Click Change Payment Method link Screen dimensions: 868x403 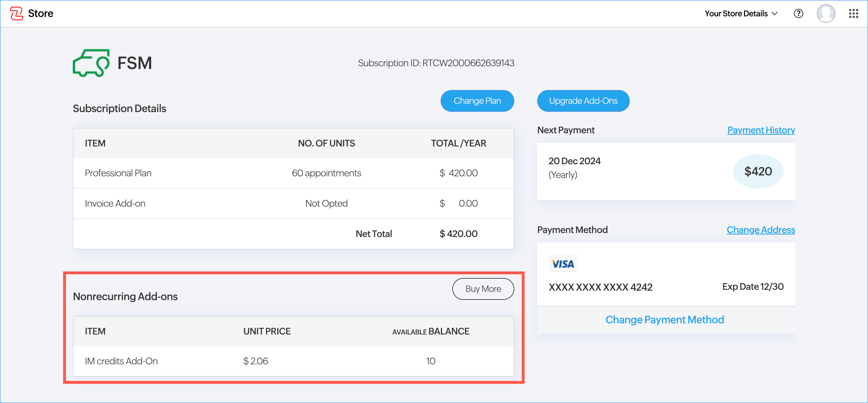[664, 319]
